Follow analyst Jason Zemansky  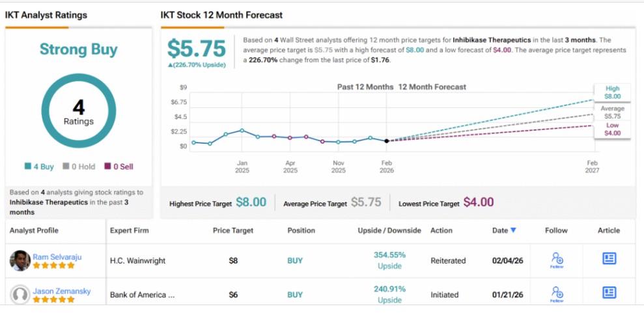[557, 293]
